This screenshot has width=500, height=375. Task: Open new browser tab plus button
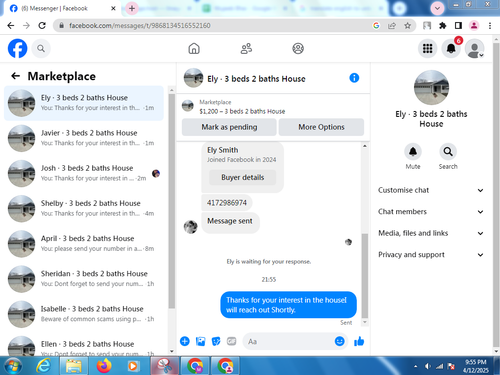[x=132, y=8]
